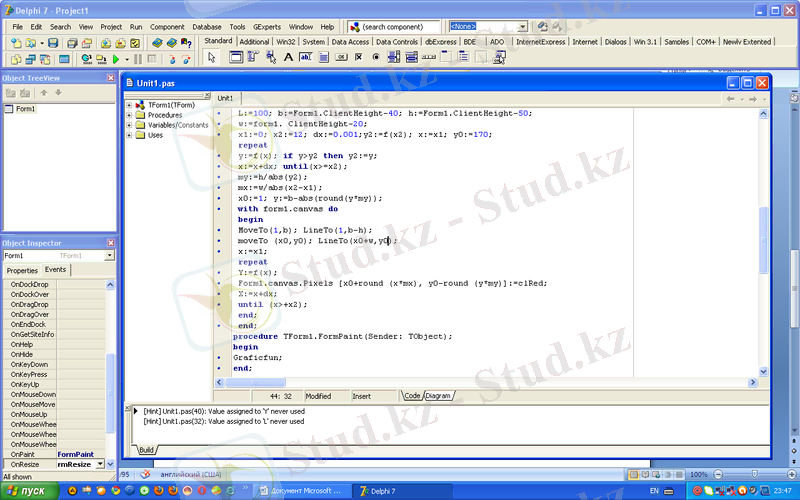
Task: Click the Save file floppy icon
Action: (x=53, y=44)
